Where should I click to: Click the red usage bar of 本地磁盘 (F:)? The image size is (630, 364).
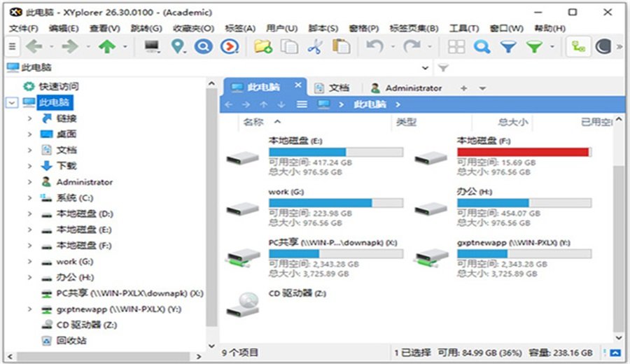[524, 152]
